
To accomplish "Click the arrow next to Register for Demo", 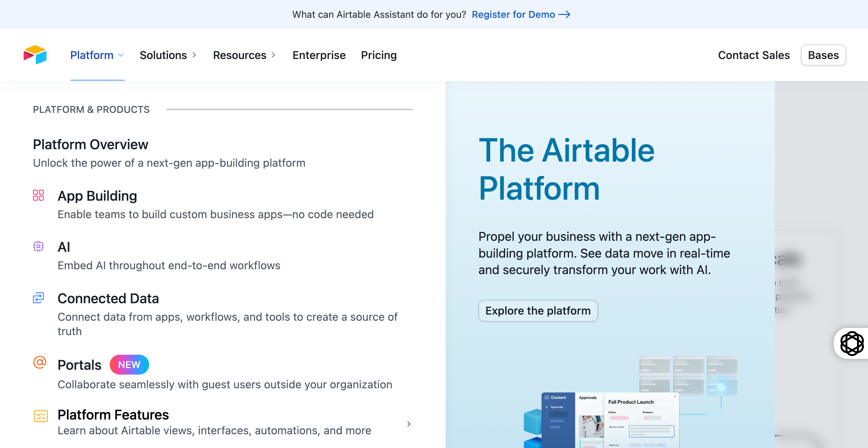I will point(564,14).
